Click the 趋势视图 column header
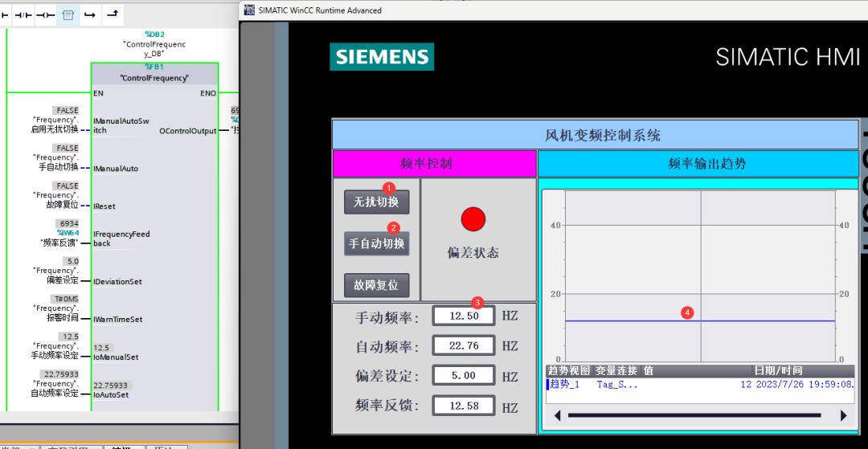 pos(569,370)
